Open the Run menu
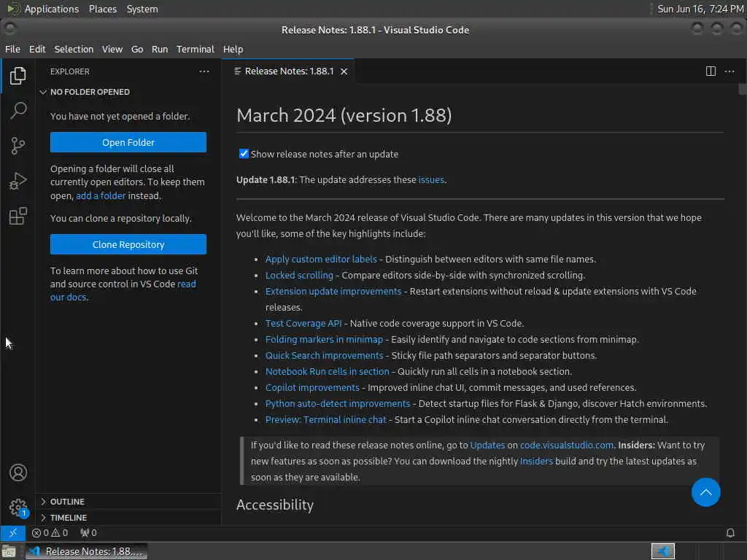The height and width of the screenshot is (560, 747). pos(160,49)
